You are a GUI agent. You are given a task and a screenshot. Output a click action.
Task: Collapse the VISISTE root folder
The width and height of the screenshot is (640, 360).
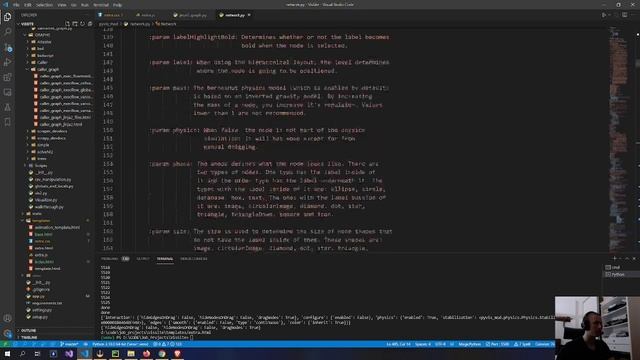tap(27, 24)
